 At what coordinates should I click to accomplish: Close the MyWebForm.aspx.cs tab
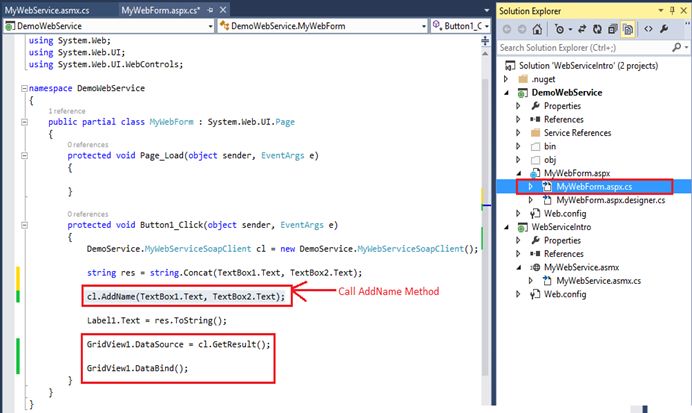coord(223,10)
